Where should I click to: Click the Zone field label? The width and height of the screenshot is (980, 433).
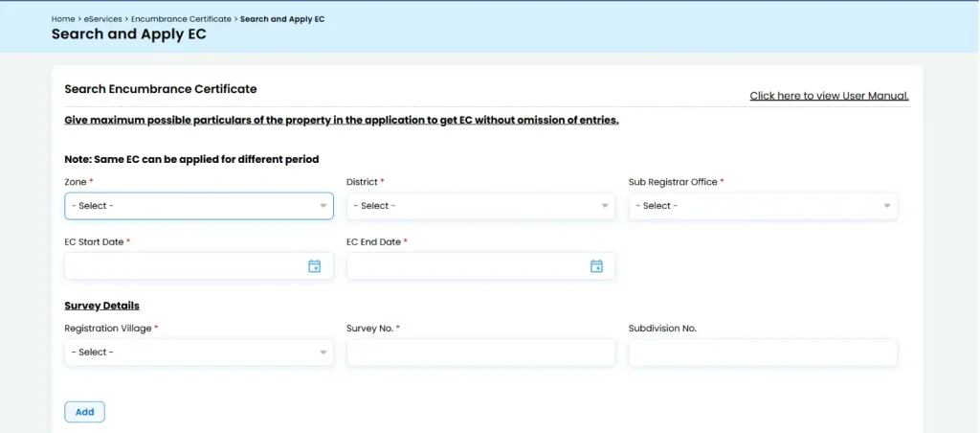pos(76,181)
